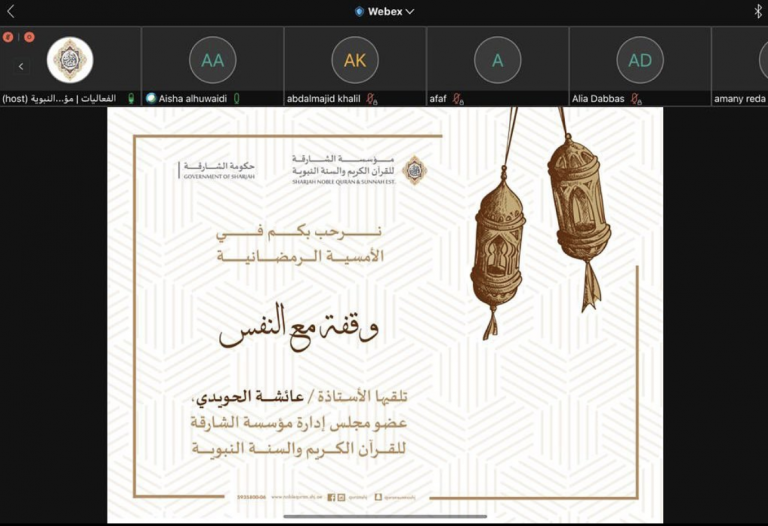Tap the home indicator bar at bottom
Viewport: 768px width, 526px height.
[x=384, y=517]
